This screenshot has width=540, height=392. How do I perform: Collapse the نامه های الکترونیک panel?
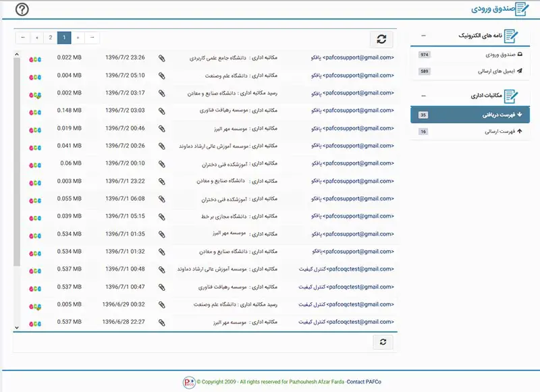coord(423,36)
